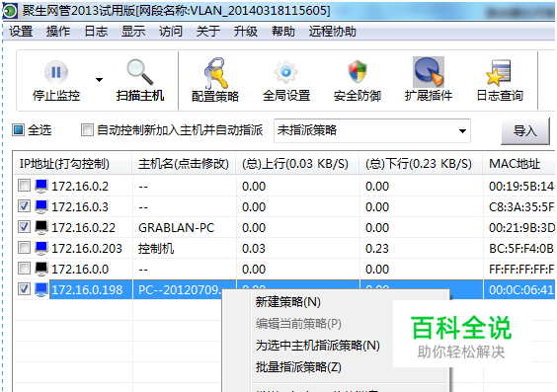The height and width of the screenshot is (392, 557).
Task: Click the app logo icon in title bar
Action: (10, 11)
